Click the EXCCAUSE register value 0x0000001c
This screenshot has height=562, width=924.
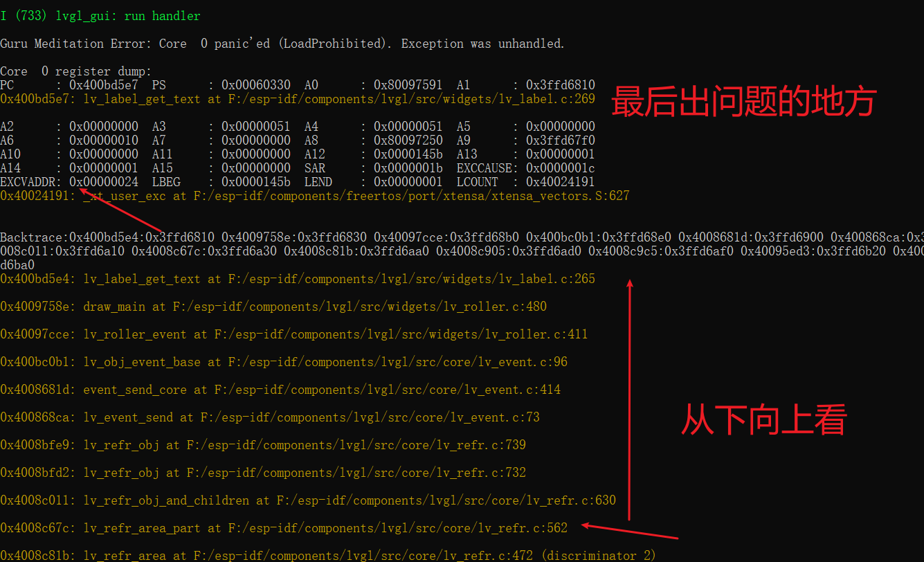point(561,167)
